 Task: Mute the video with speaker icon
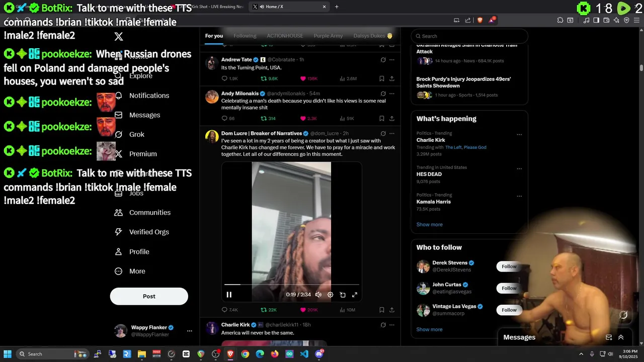(318, 295)
